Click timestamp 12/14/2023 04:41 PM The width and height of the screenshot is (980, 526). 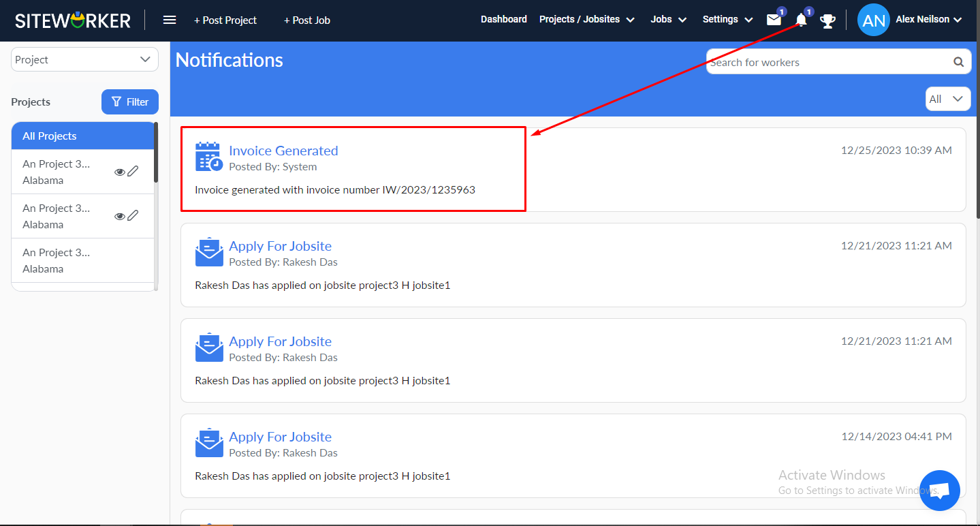(896, 436)
